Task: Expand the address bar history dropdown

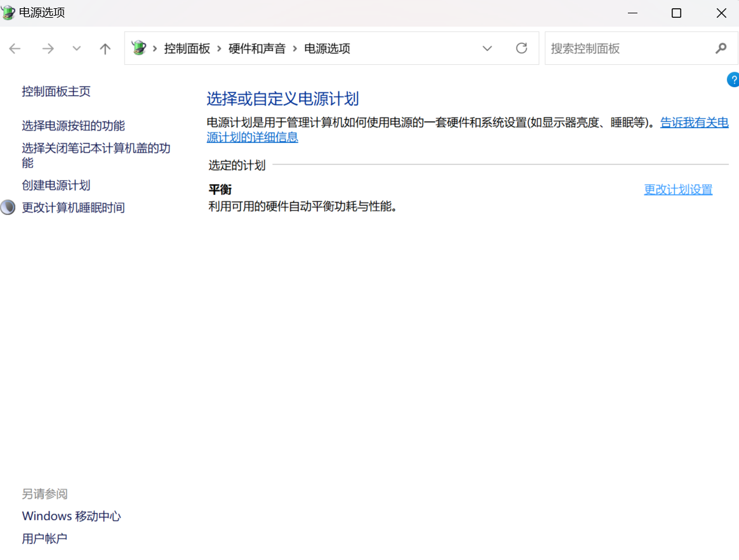Action: [487, 48]
